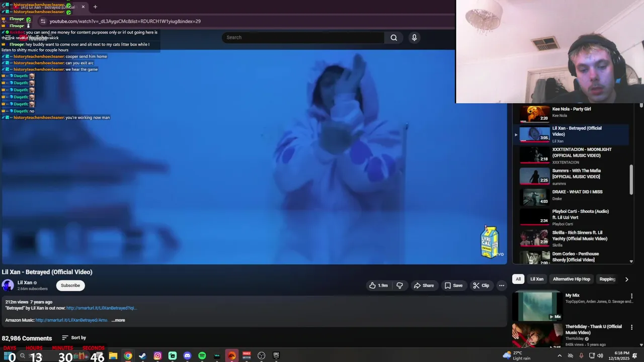The image size is (644, 362).
Task: Click the playlist panel scroll-down arrow
Action: 631,261
